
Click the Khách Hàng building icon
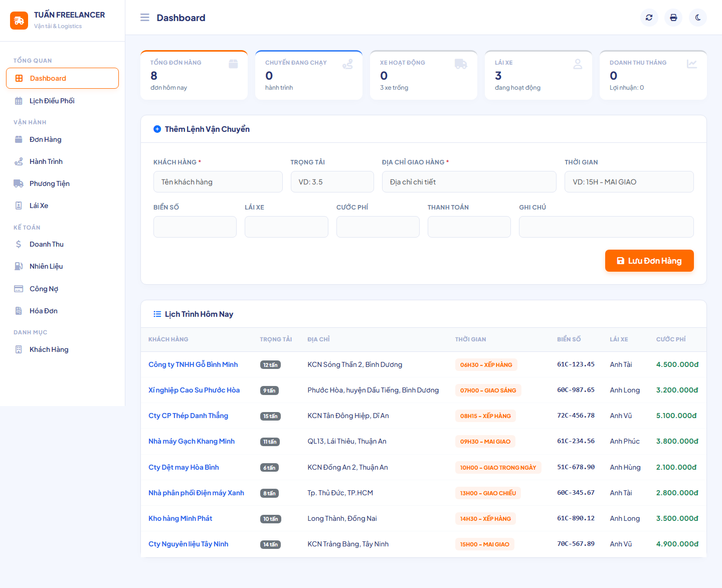pyautogui.click(x=19, y=349)
